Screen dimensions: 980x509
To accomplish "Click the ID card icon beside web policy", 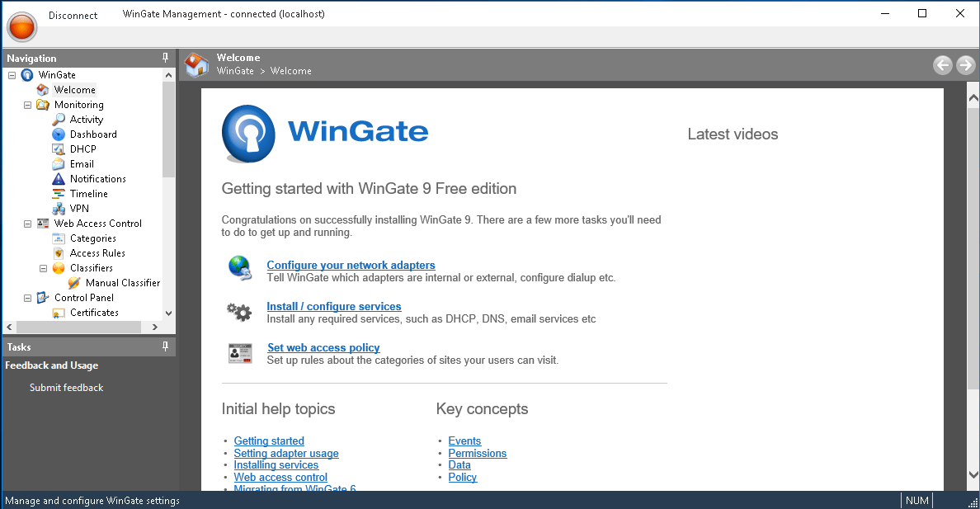I will (x=240, y=353).
